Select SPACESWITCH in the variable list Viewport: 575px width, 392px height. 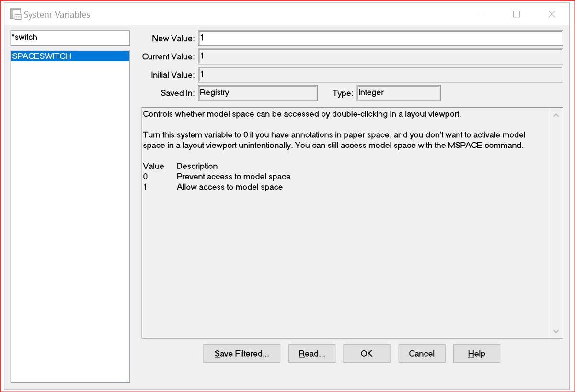pos(70,56)
